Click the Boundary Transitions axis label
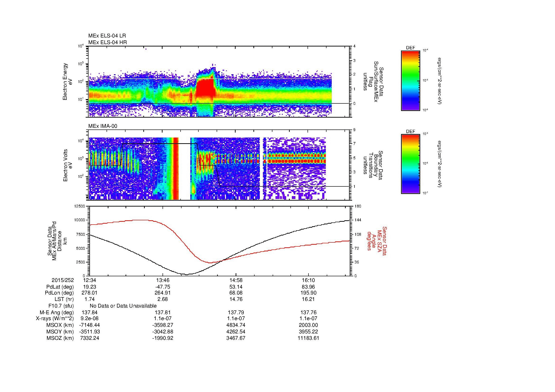This screenshot has height=392, width=555. click(373, 165)
